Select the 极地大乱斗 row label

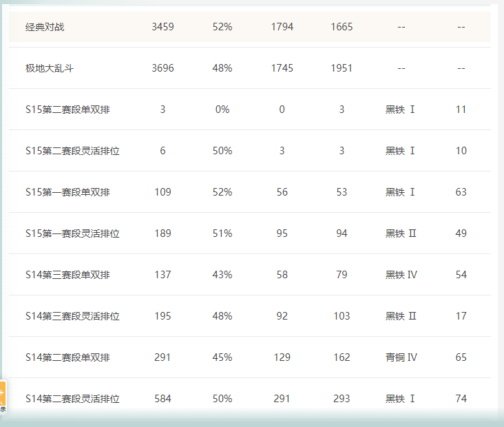click(50, 68)
